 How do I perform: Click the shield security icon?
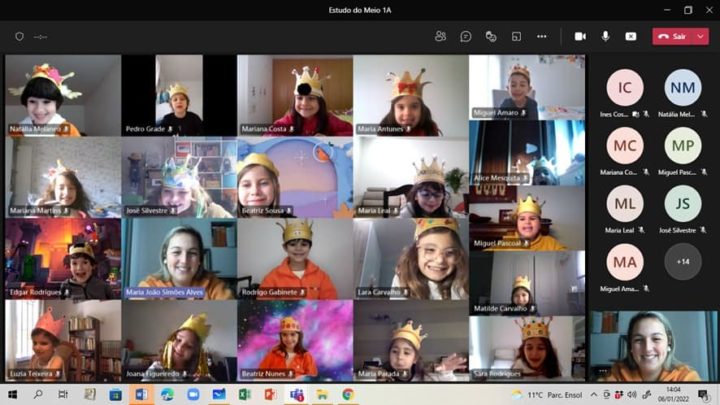coord(19,36)
